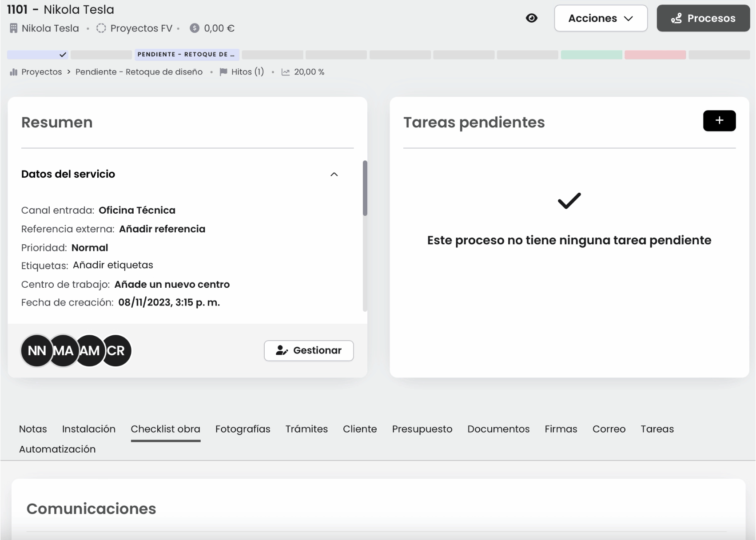Click the Resumen panel scrollbar
The width and height of the screenshot is (756, 540).
365,188
